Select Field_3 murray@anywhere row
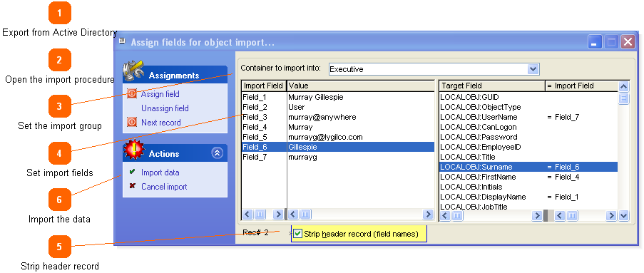644x273 pixels. 337,117
